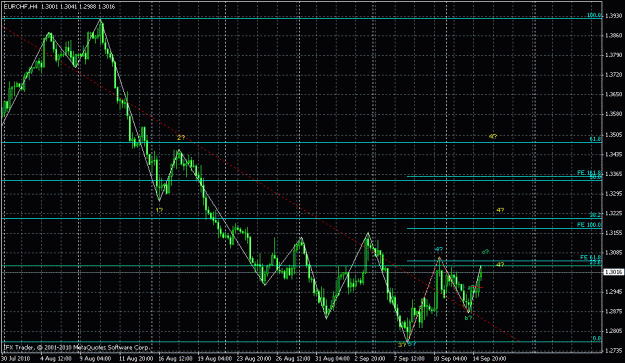Click the 0.0 Fibonacci level label

(597, 338)
